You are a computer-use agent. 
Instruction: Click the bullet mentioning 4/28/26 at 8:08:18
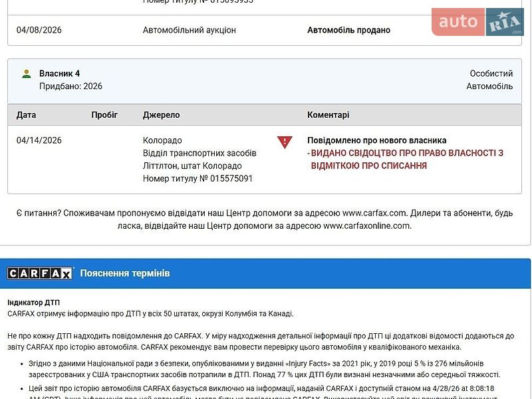point(263,393)
